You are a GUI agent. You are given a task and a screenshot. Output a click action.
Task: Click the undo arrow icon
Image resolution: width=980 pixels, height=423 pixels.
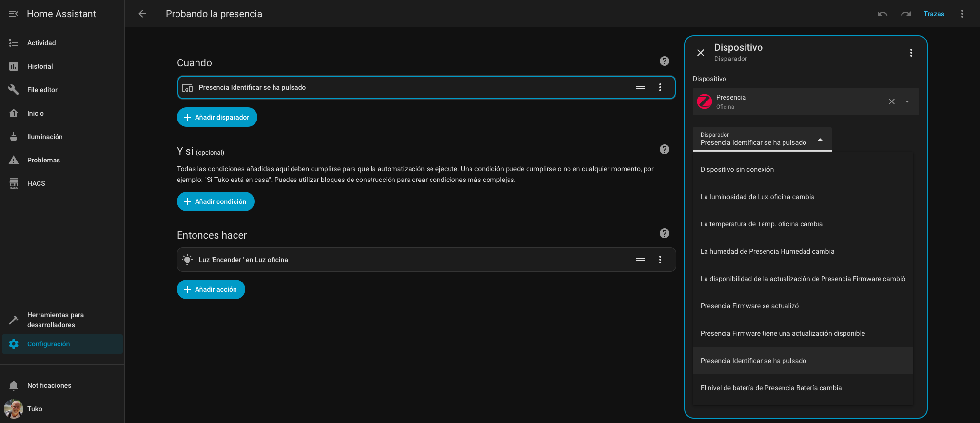[x=882, y=14]
